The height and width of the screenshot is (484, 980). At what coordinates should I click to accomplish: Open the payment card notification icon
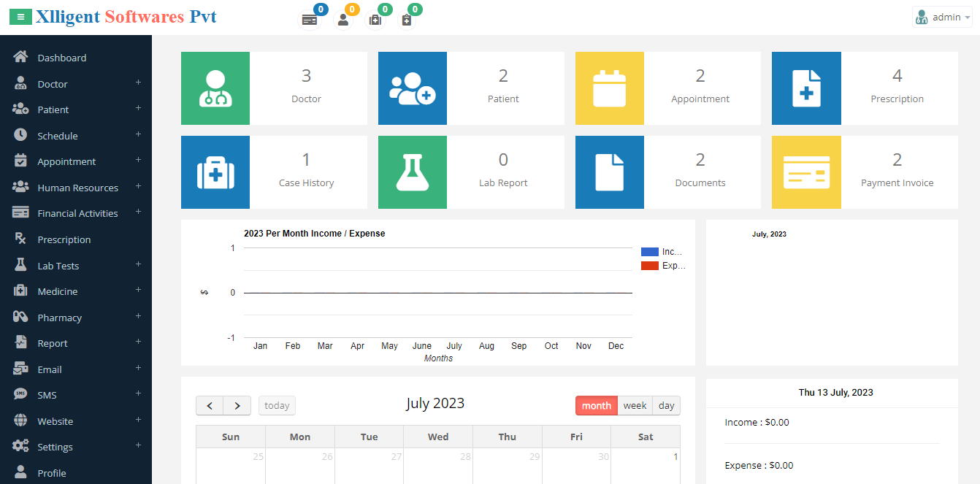tap(310, 20)
